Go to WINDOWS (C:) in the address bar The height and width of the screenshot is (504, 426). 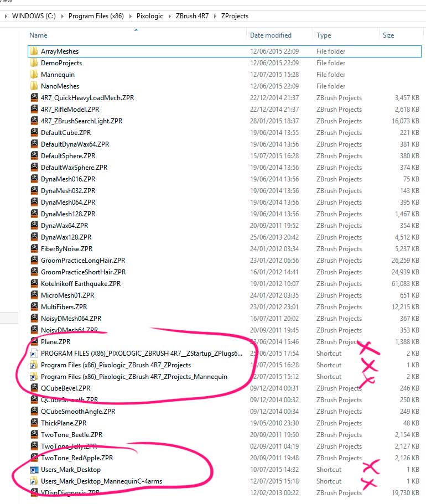pyautogui.click(x=34, y=15)
